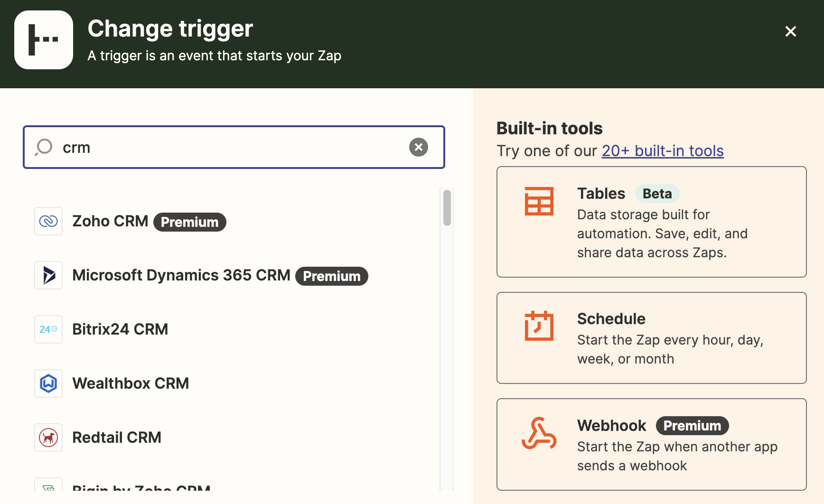This screenshot has width=824, height=504.
Task: Select the Schedule built-in tool card
Action: click(651, 338)
